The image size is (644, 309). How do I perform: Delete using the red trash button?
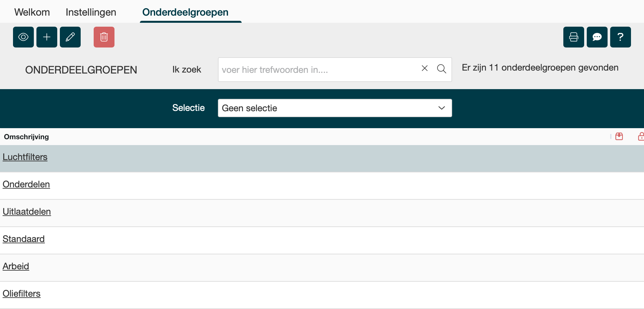pos(104,37)
